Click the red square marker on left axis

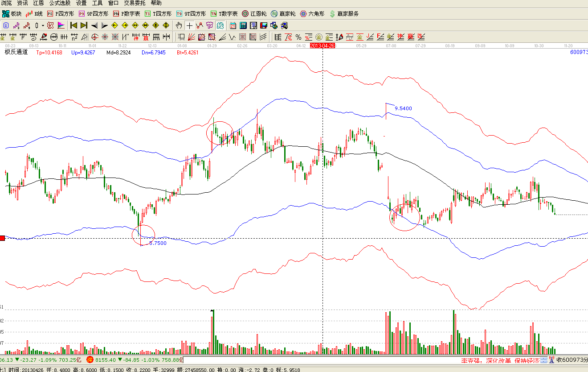click(2, 239)
